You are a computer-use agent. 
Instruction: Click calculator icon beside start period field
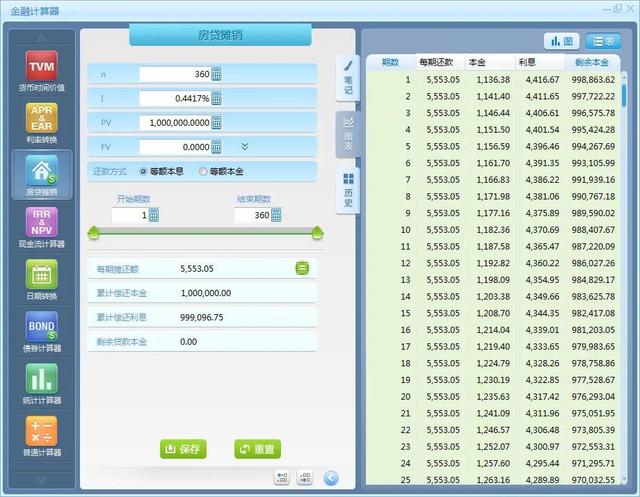[154, 215]
